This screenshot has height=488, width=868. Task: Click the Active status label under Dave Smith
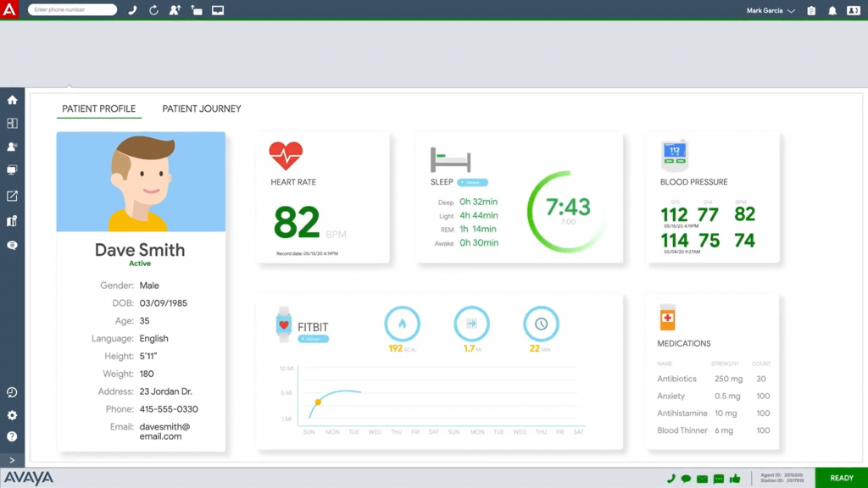coord(140,263)
